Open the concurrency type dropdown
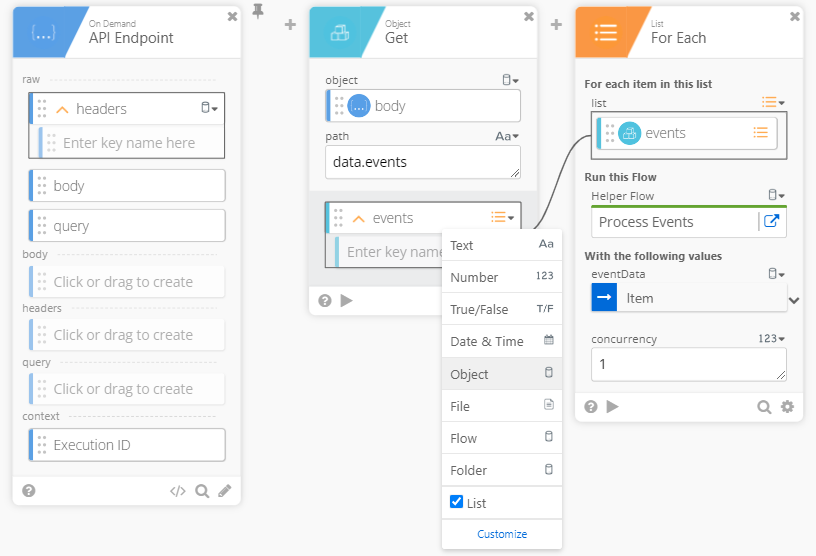The image size is (816, 556). coord(771,339)
